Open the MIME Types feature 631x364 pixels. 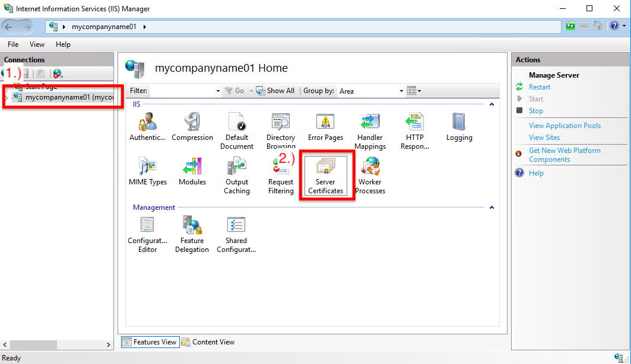coord(148,171)
